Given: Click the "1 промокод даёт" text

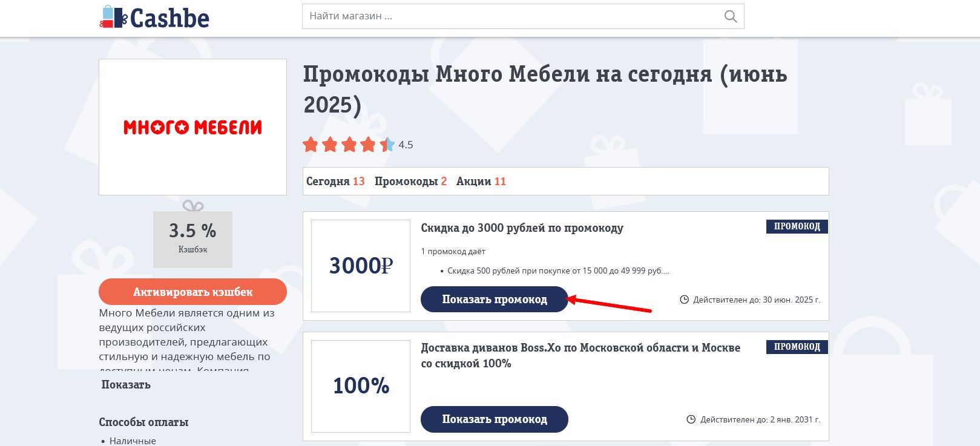Looking at the screenshot, I should [453, 251].
